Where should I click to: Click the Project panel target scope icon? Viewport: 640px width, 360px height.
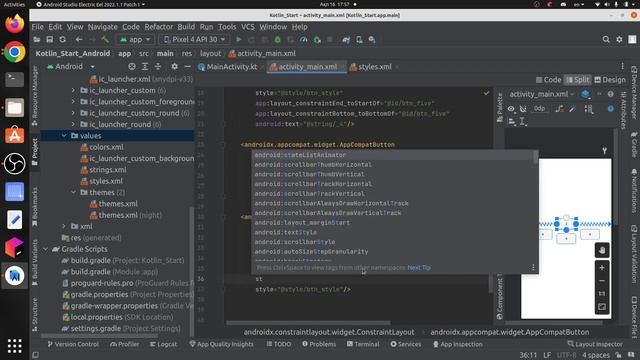tap(132, 67)
